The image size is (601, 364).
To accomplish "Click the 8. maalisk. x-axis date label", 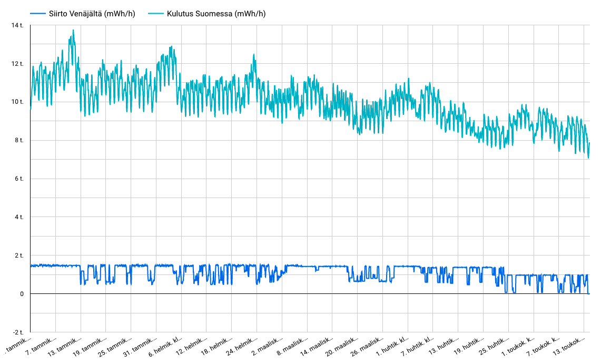I will pyautogui.click(x=293, y=346).
